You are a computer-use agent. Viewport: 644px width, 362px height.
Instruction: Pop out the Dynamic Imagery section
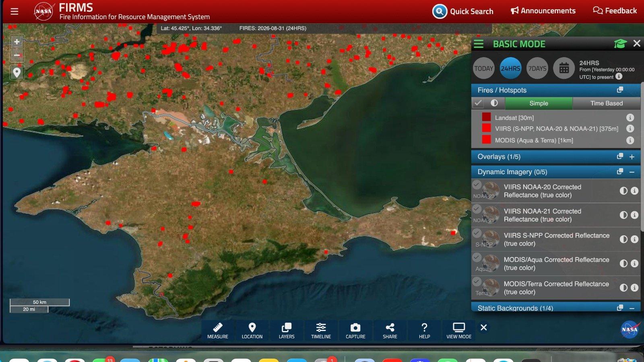coord(620,171)
